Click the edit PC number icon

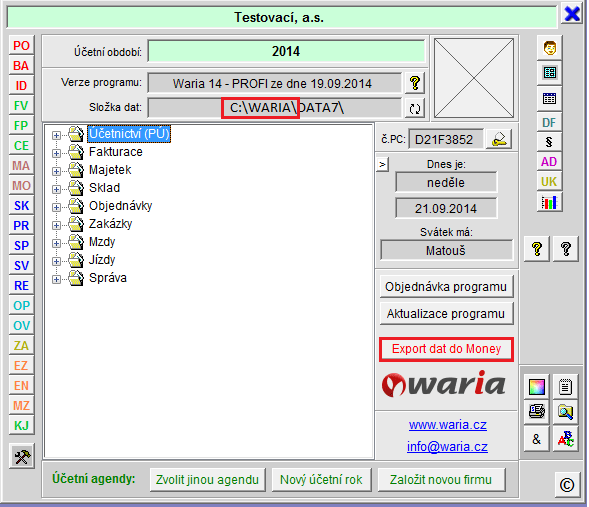click(x=499, y=139)
